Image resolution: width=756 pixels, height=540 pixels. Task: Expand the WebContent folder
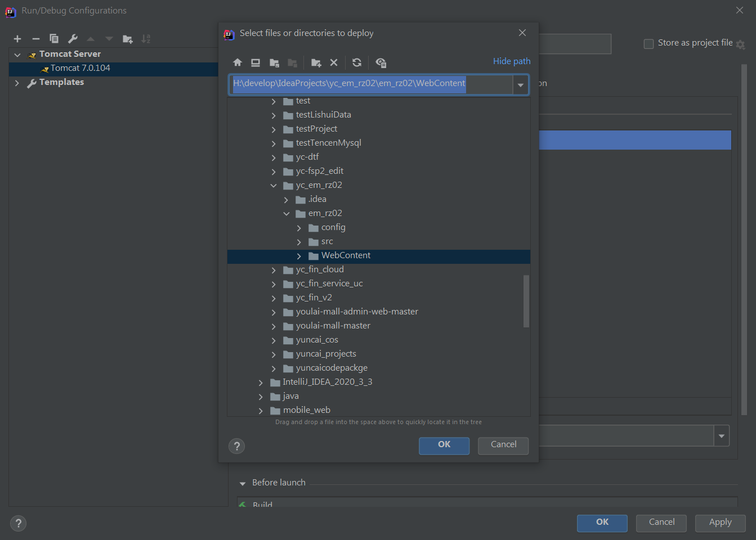click(x=299, y=256)
